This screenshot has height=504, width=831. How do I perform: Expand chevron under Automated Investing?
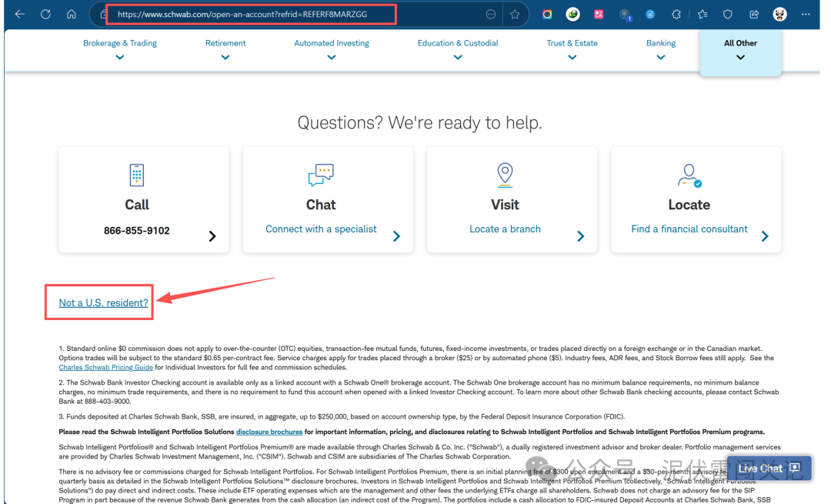(331, 57)
